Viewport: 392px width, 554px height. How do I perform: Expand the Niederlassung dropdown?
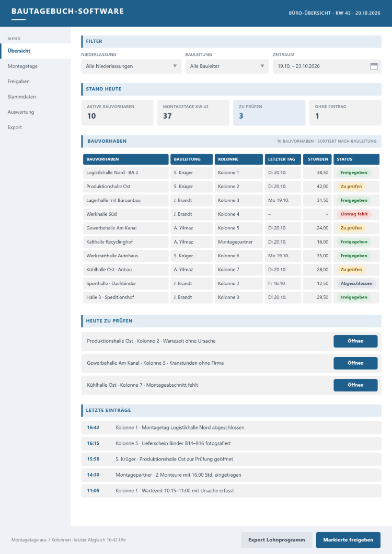tap(131, 66)
